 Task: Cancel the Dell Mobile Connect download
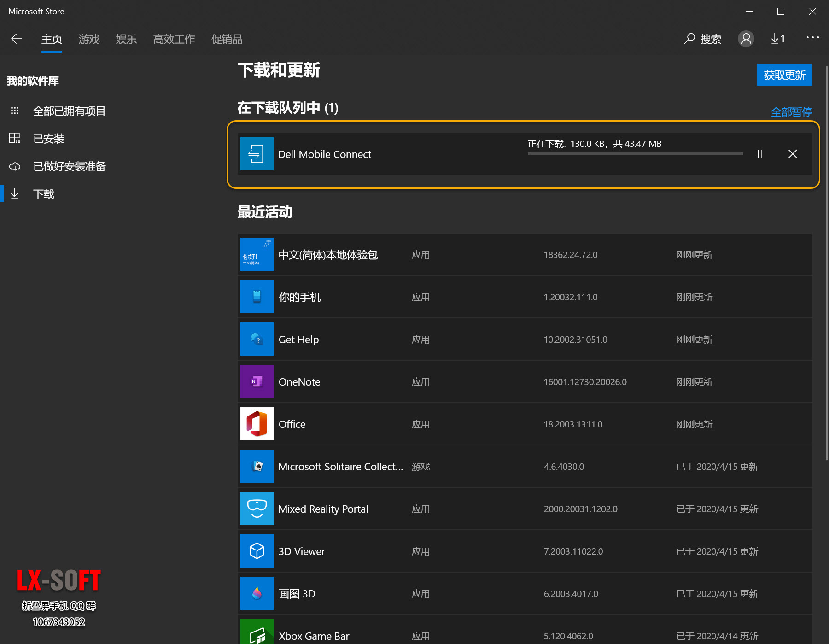coord(792,154)
